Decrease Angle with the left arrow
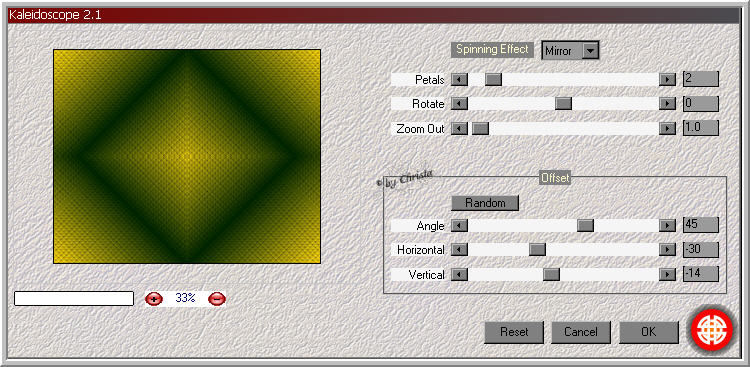 coord(459,225)
